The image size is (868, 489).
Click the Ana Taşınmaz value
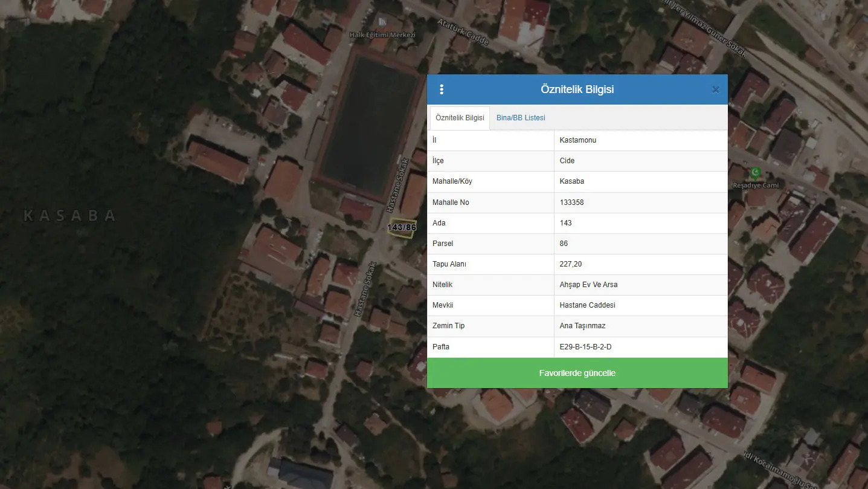583,326
